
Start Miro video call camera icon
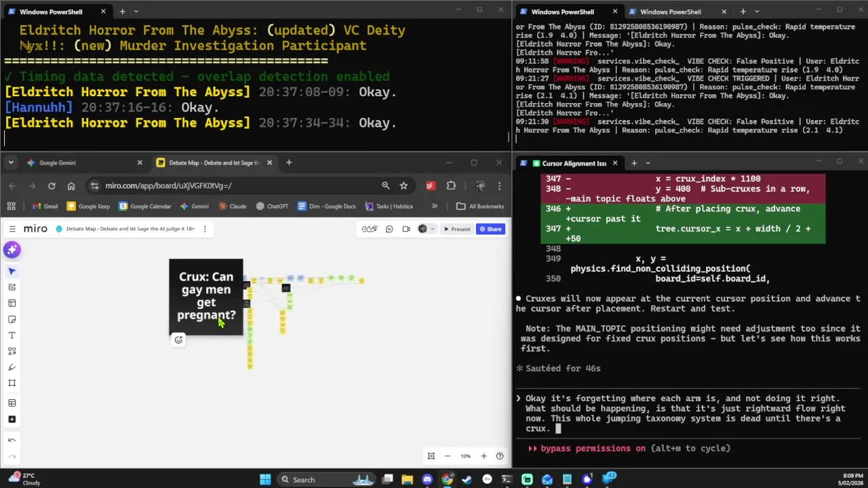click(406, 229)
